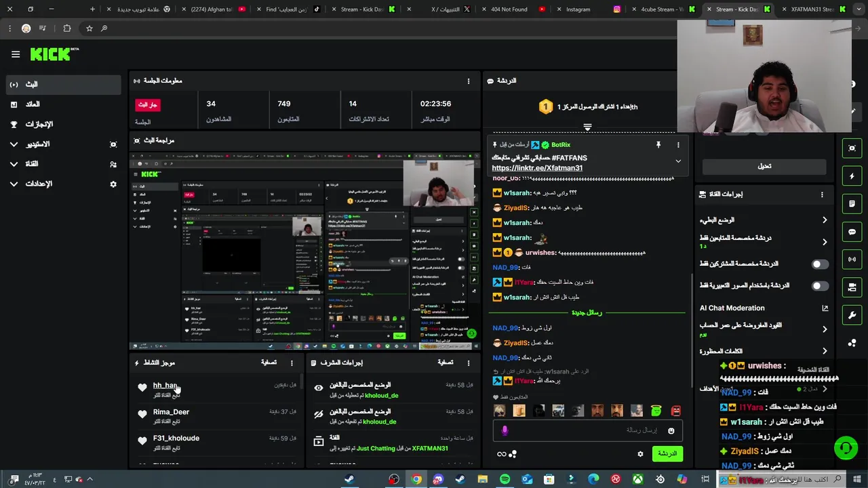Click the bookmark star in browser toolbar
868x488 pixels.
89,28
